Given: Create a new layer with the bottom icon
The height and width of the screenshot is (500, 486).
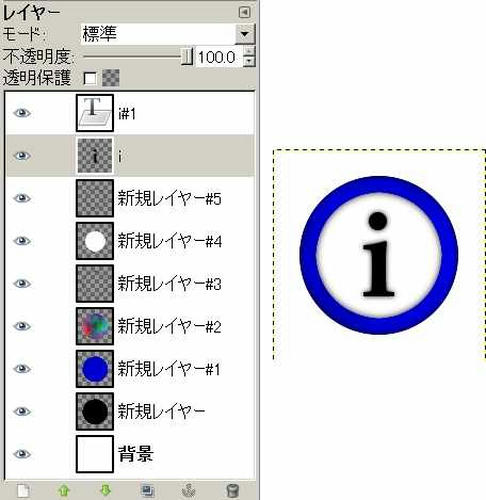Looking at the screenshot, I should [23, 491].
